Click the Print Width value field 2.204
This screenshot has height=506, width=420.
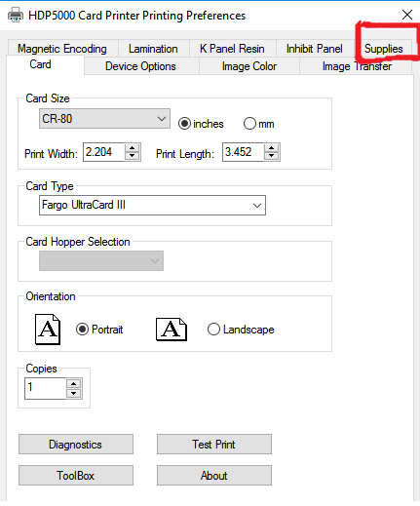click(x=104, y=152)
